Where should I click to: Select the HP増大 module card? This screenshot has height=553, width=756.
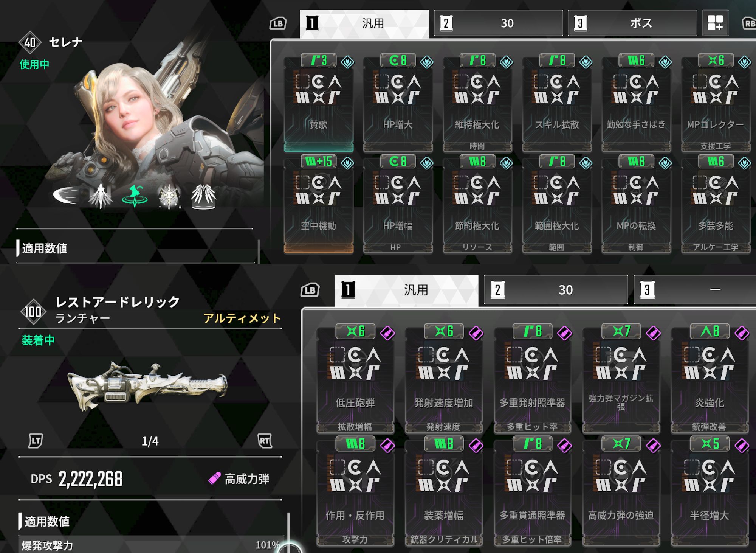click(x=398, y=103)
